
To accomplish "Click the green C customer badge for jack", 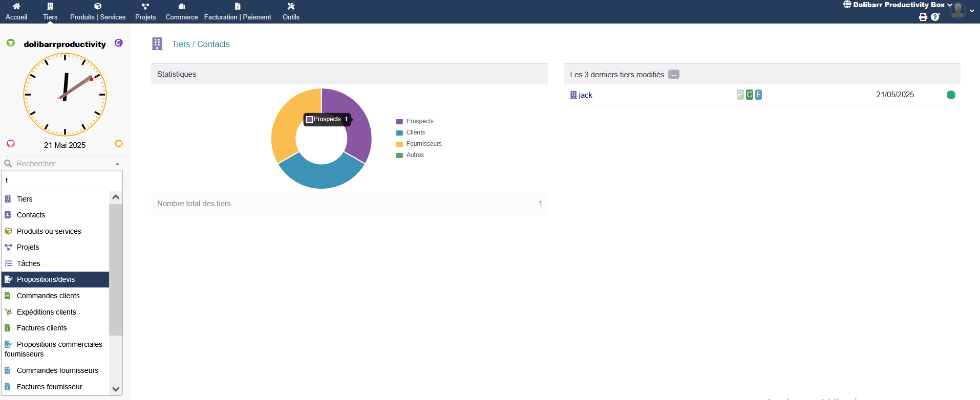I will pyautogui.click(x=750, y=95).
